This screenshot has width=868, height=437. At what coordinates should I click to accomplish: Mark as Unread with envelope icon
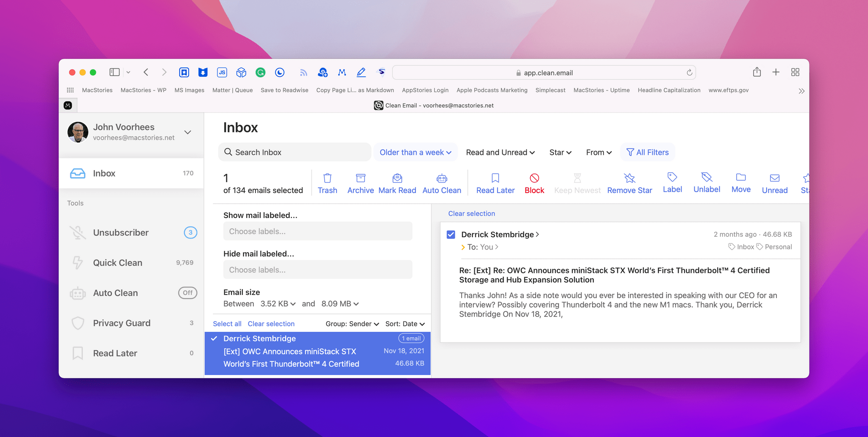774,178
